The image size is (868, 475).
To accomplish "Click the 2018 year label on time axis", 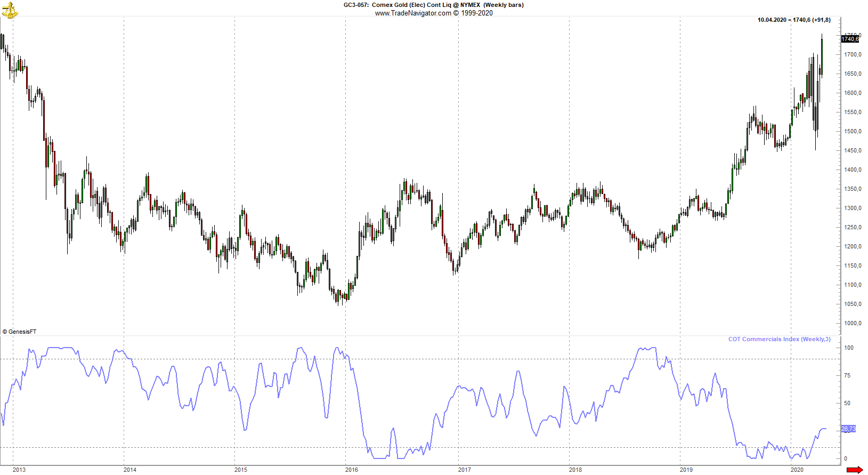I will coord(575,470).
